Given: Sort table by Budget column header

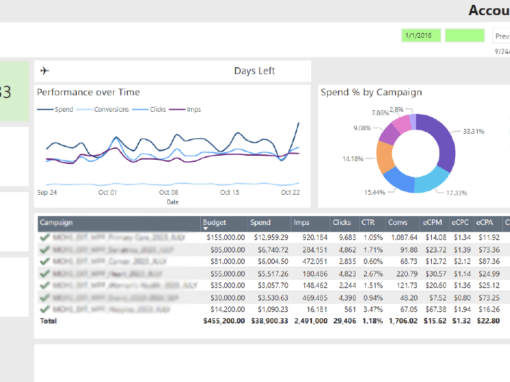Looking at the screenshot, I should pos(214,222).
